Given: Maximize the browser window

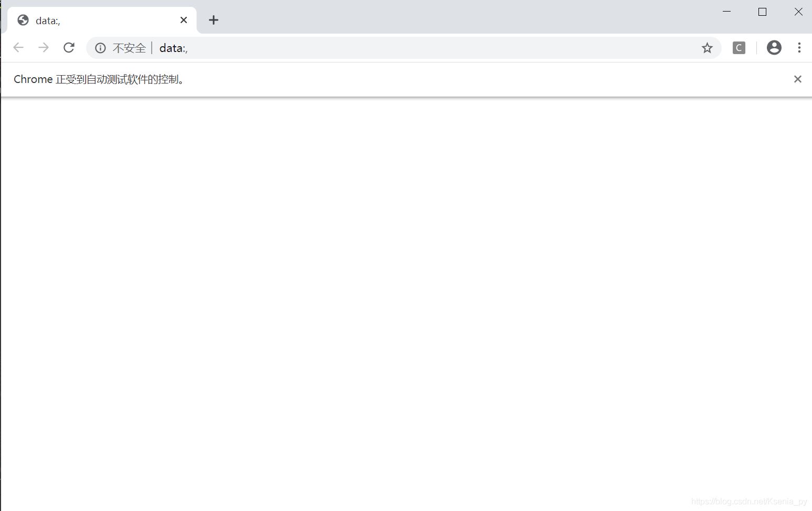Looking at the screenshot, I should [x=763, y=12].
